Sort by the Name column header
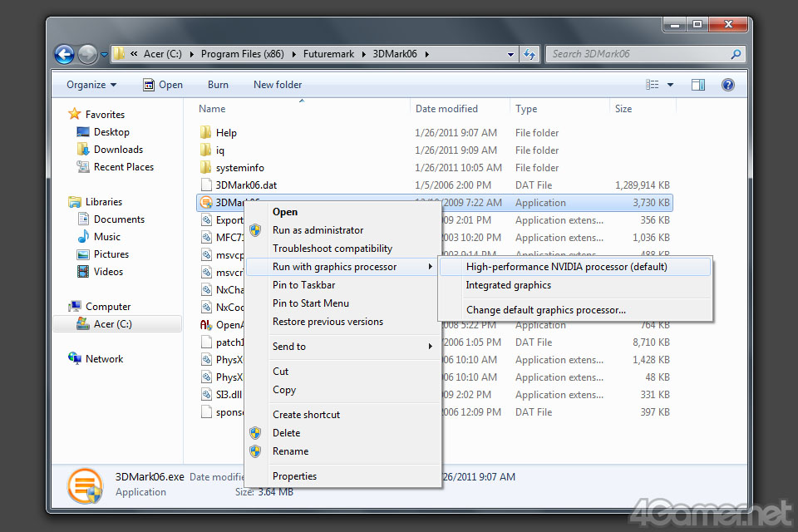Viewport: 798px width, 532px height. tap(212, 108)
